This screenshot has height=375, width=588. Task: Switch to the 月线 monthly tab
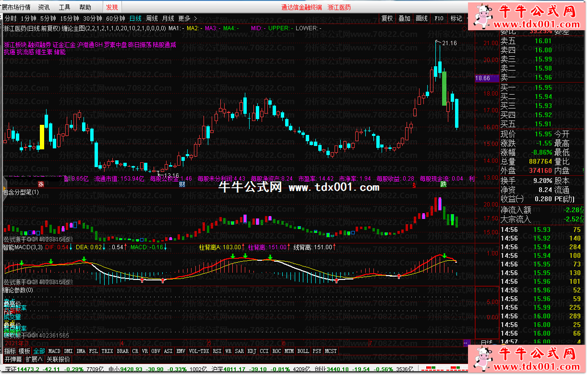point(168,18)
